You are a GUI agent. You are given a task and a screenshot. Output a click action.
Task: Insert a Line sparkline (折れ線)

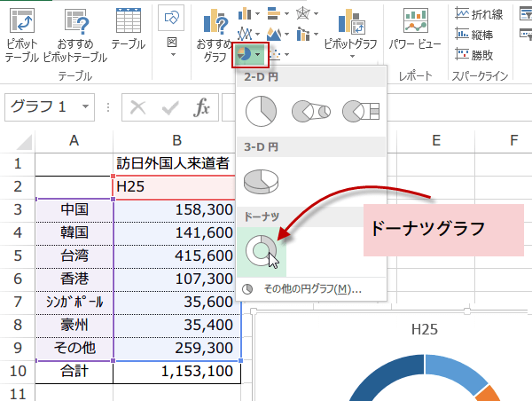pyautogui.click(x=481, y=12)
